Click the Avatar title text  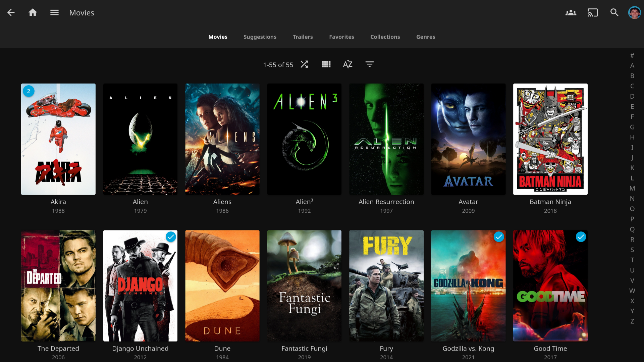(468, 202)
